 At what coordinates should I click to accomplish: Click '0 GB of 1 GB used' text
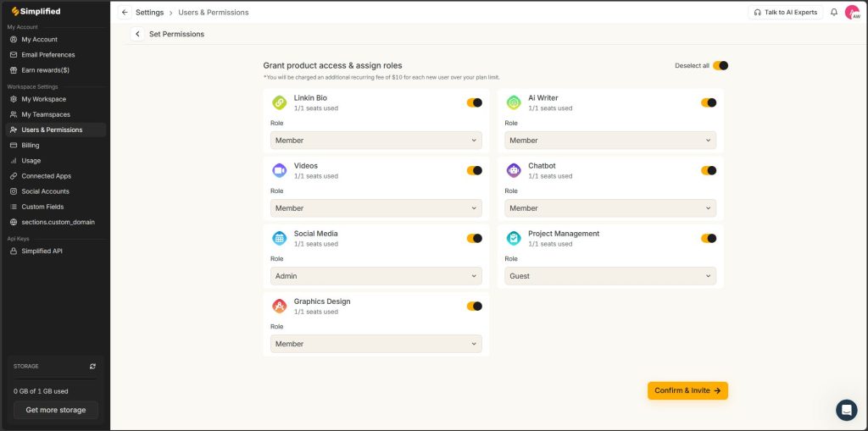(41, 391)
